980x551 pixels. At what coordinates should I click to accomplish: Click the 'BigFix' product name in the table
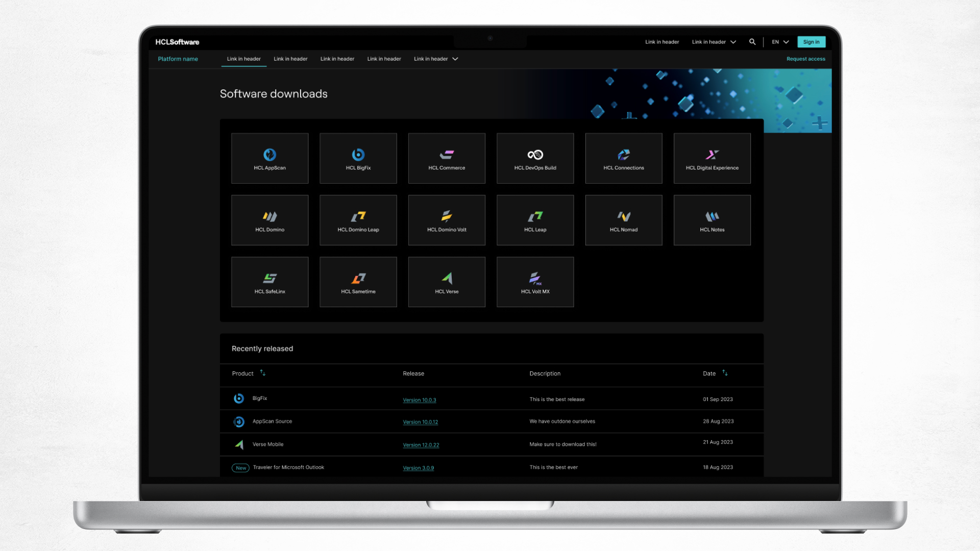click(260, 398)
